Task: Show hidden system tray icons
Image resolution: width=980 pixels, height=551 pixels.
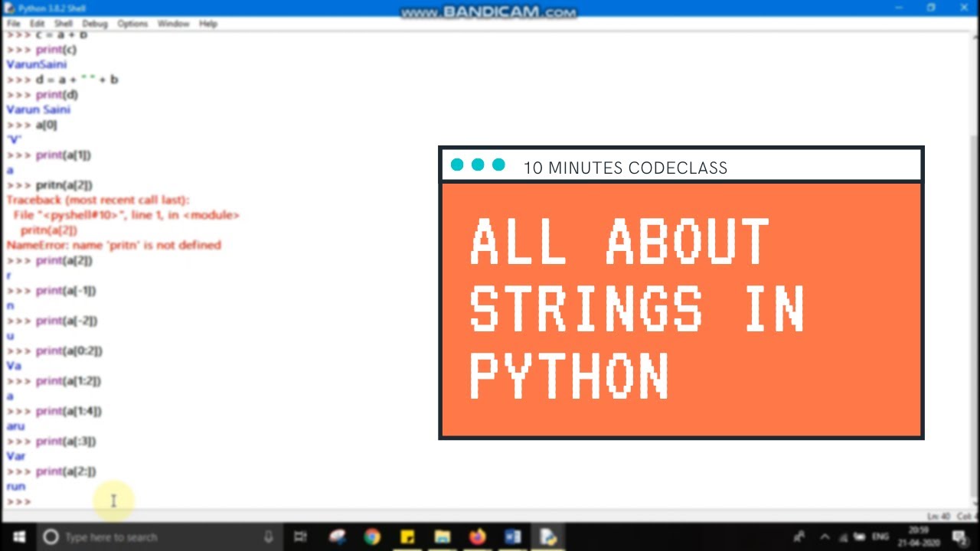Action: 825,537
